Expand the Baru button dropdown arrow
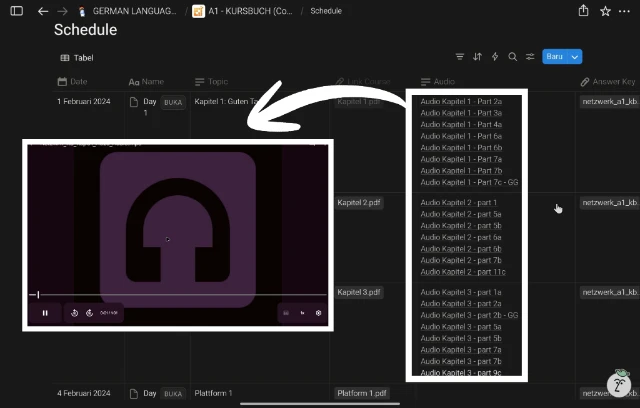 pos(575,57)
